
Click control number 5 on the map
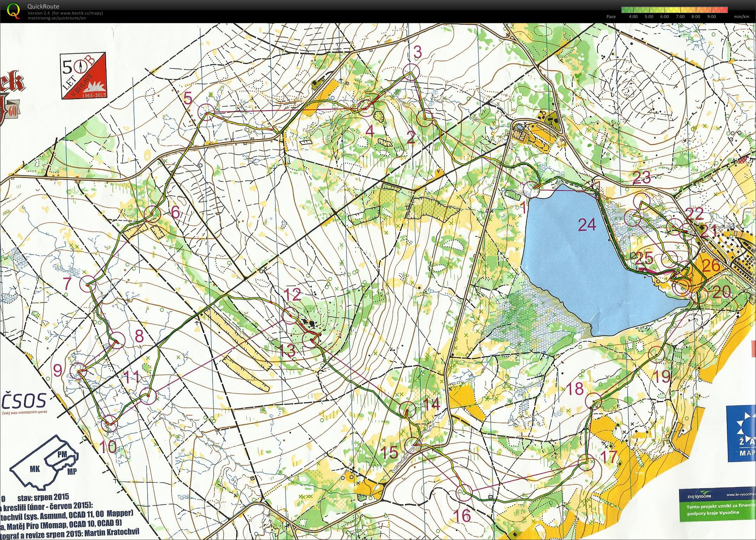pyautogui.click(x=188, y=98)
